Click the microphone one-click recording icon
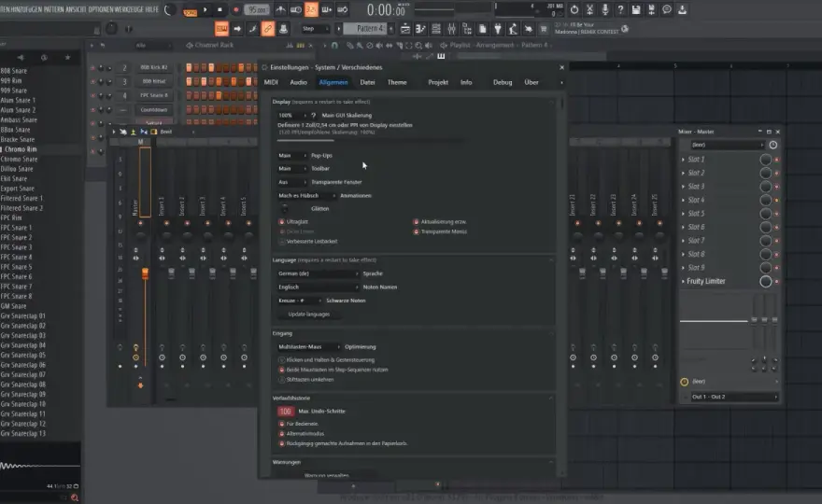 click(x=605, y=9)
